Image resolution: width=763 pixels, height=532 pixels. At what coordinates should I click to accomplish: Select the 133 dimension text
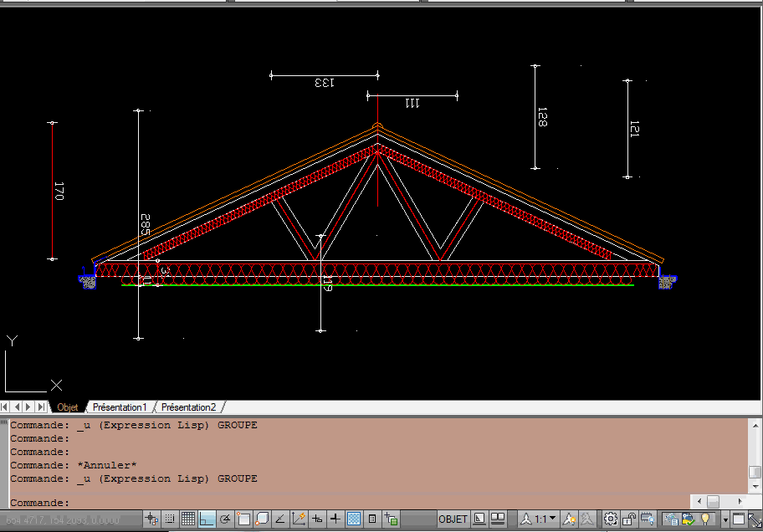pos(325,83)
